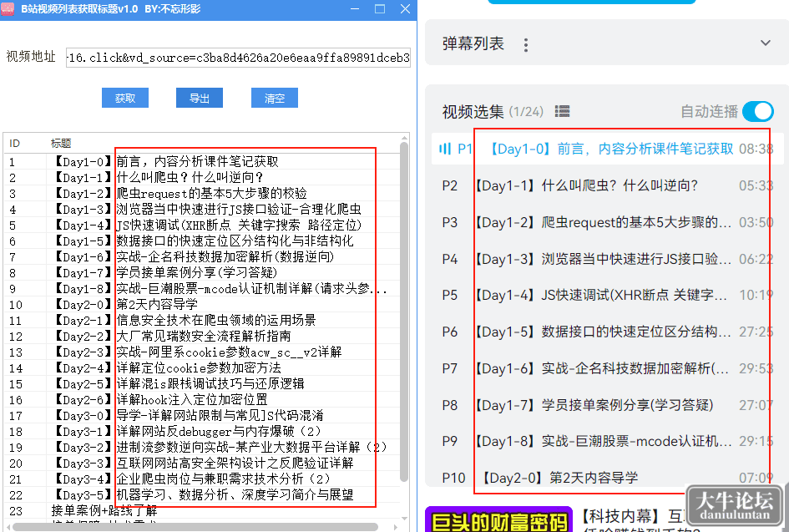The height and width of the screenshot is (532, 789).
Task: Select row 17 【Day3-0】导学-详解网站限制
Action: pos(201,416)
